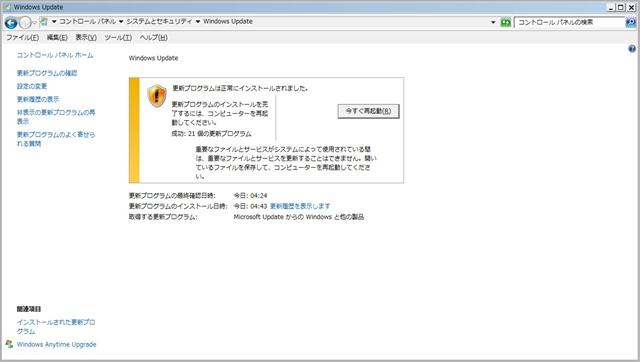Screen dimensions: 640x362
Task: Click 非表示の更新プログラムの再表示 link
Action: point(56,117)
